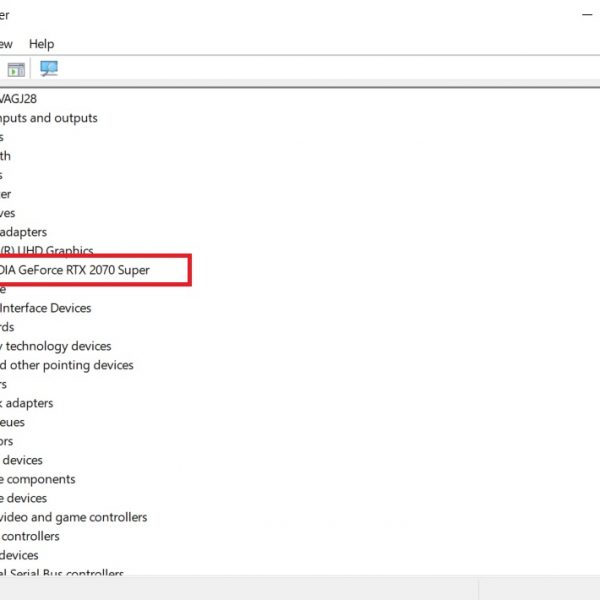Viewport: 600px width, 600px height.
Task: Select Mice and other pointing devices category
Action: click(x=67, y=365)
